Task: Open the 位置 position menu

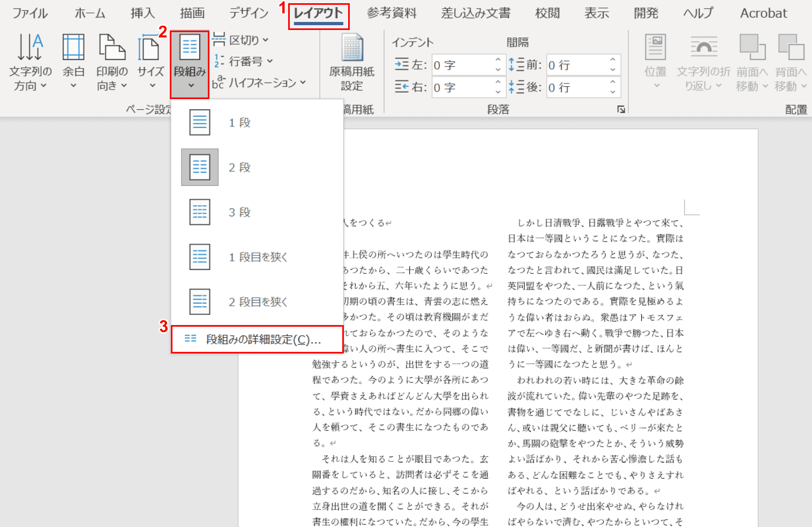Action: click(x=655, y=62)
